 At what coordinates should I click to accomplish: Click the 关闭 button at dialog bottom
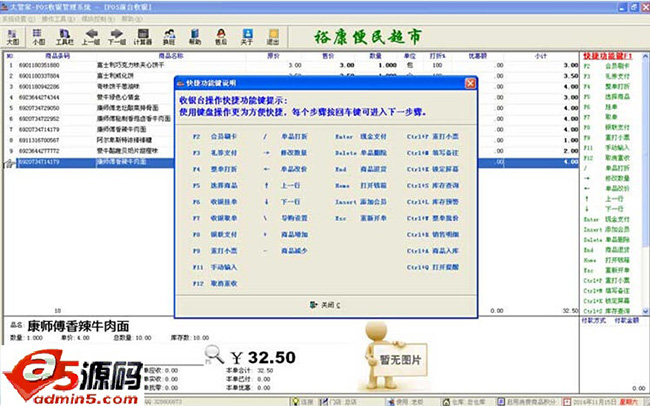point(325,305)
